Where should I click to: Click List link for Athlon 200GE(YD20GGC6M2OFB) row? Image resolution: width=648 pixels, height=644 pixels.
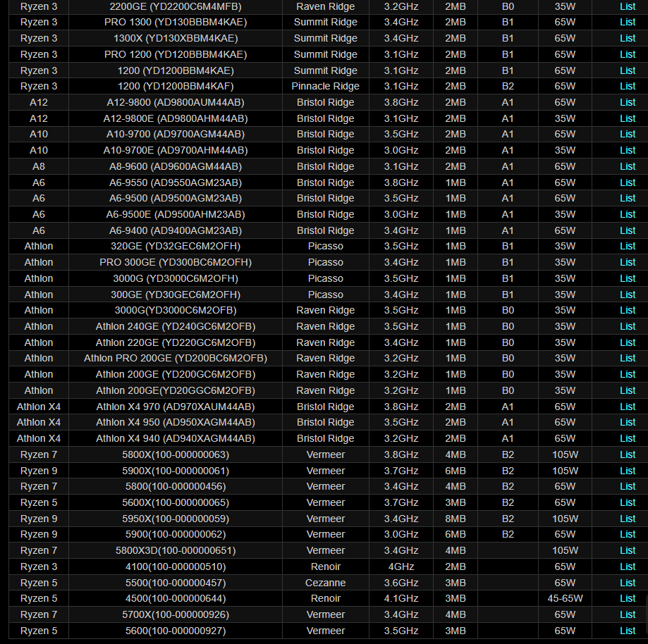point(628,390)
